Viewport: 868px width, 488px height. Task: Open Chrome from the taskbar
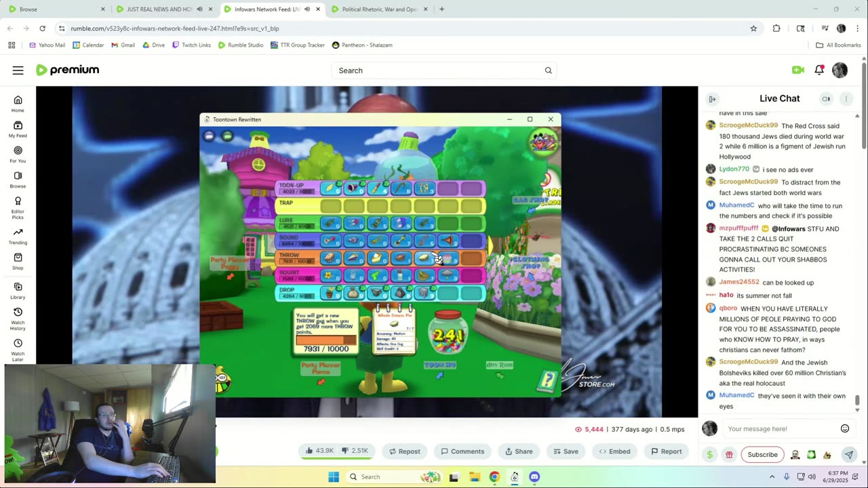(x=494, y=476)
